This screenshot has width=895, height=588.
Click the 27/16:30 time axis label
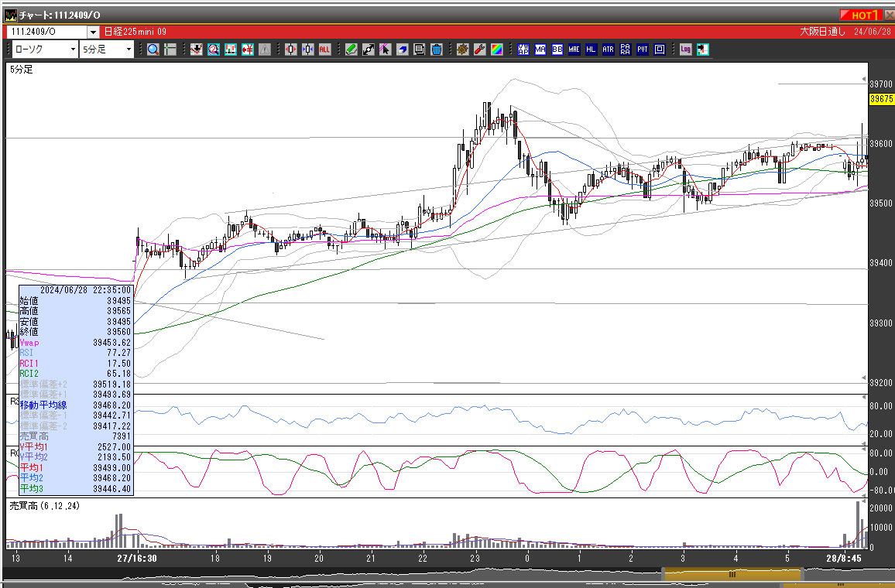coord(137,559)
